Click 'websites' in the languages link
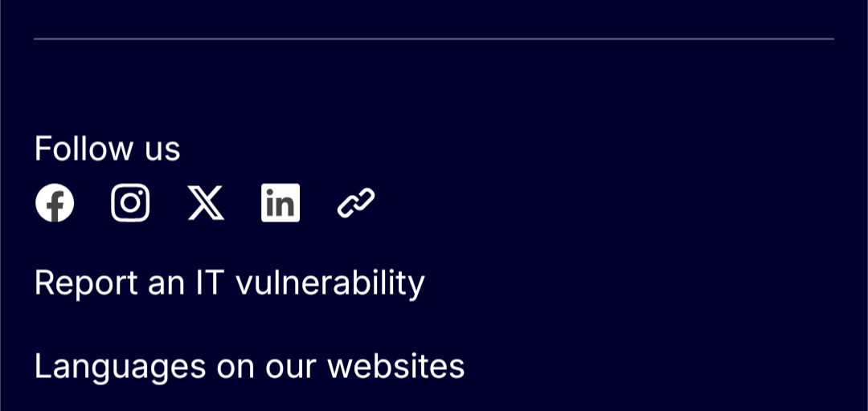 395,366
